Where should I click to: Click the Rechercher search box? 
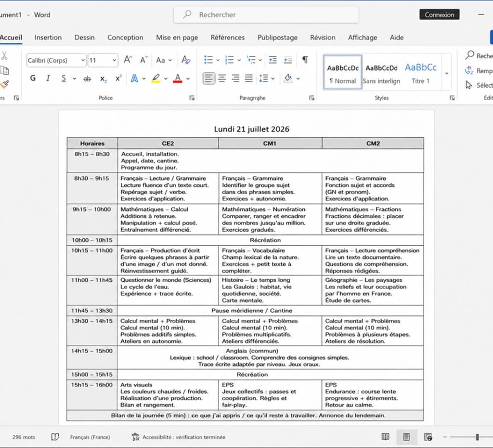click(266, 14)
